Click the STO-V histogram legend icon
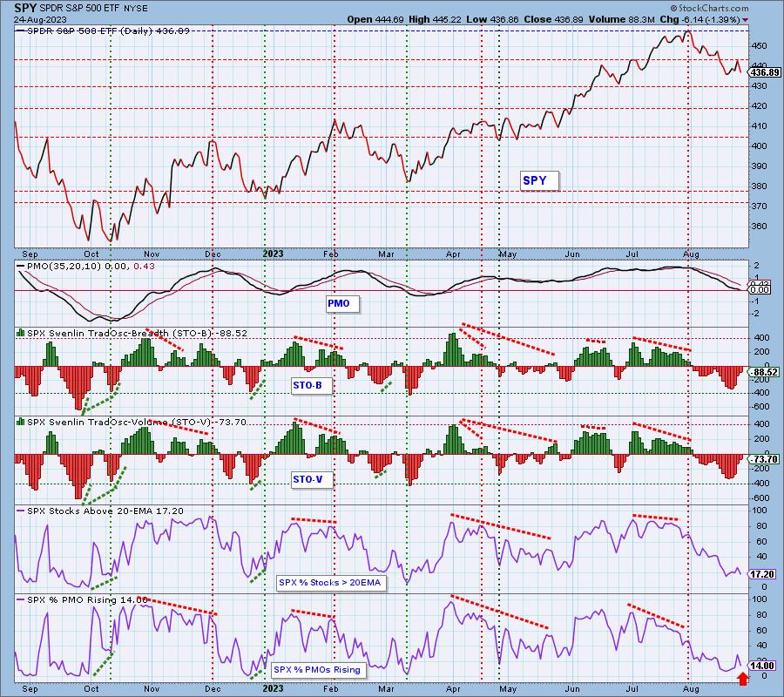The image size is (784, 697). [x=21, y=422]
